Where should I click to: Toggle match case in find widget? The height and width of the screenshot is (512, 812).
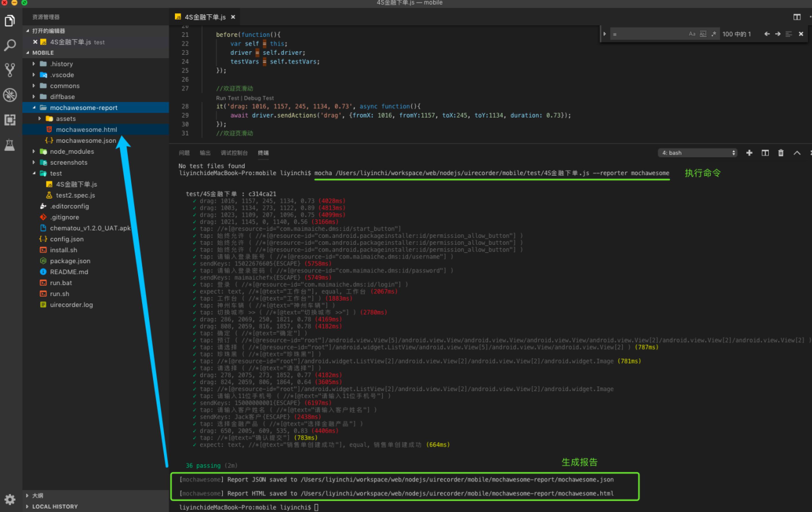(692, 34)
